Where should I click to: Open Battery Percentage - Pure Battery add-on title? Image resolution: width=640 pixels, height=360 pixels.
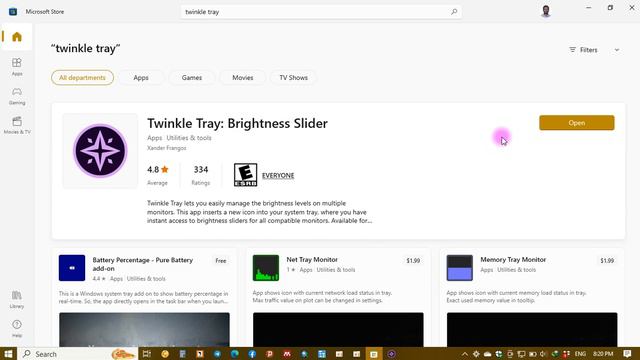pos(142,264)
